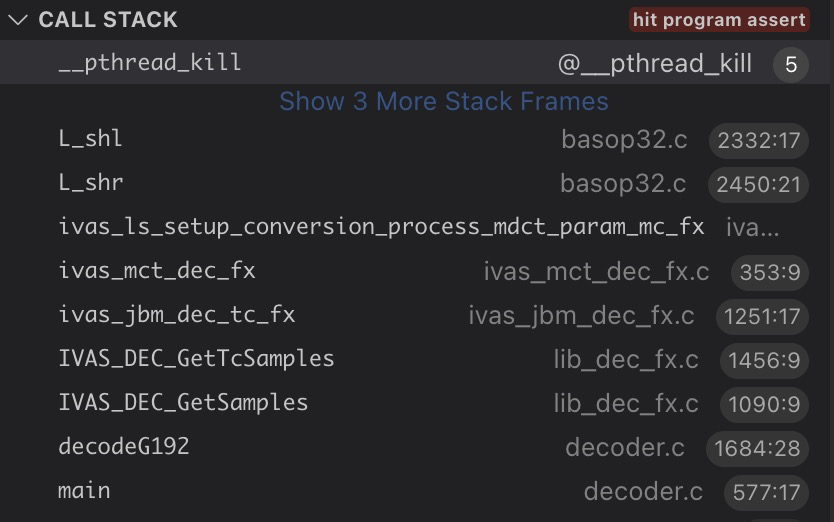Click the 2450:21 line badge
Viewport: 834px width, 522px height.
(759, 185)
